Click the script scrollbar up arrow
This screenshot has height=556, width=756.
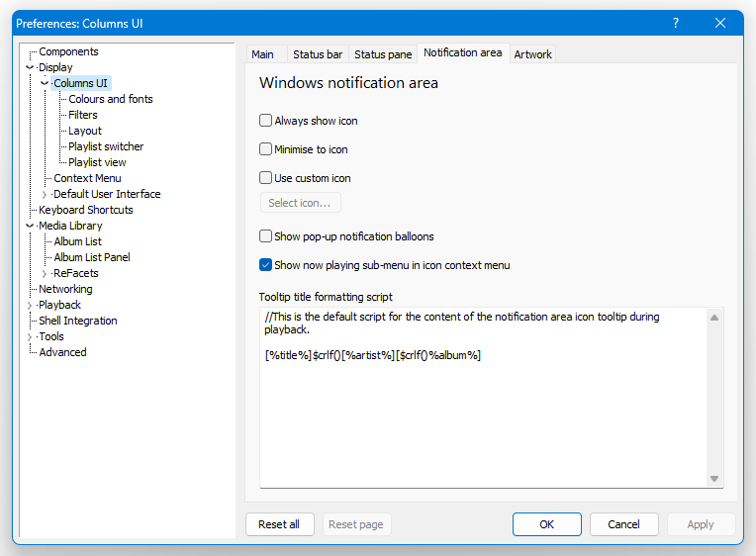(714, 318)
